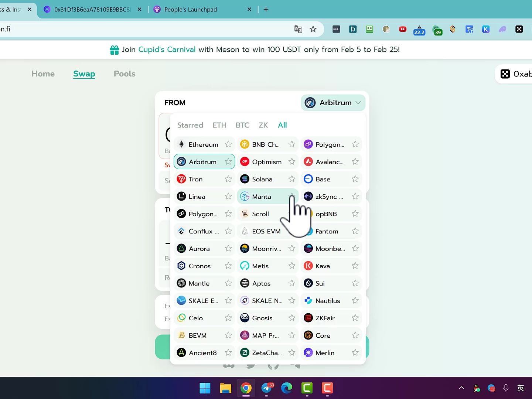Select ZKFair network

331,318
